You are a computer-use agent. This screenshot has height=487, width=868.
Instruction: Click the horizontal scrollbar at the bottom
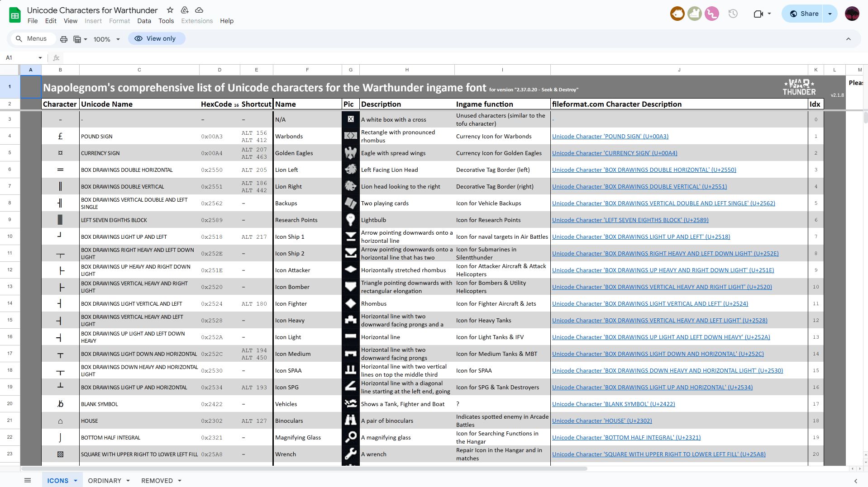[303, 468]
